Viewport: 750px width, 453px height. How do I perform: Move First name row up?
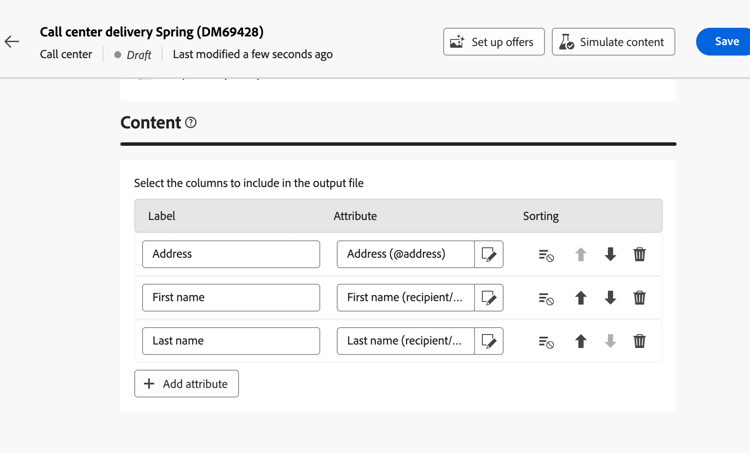pos(580,298)
